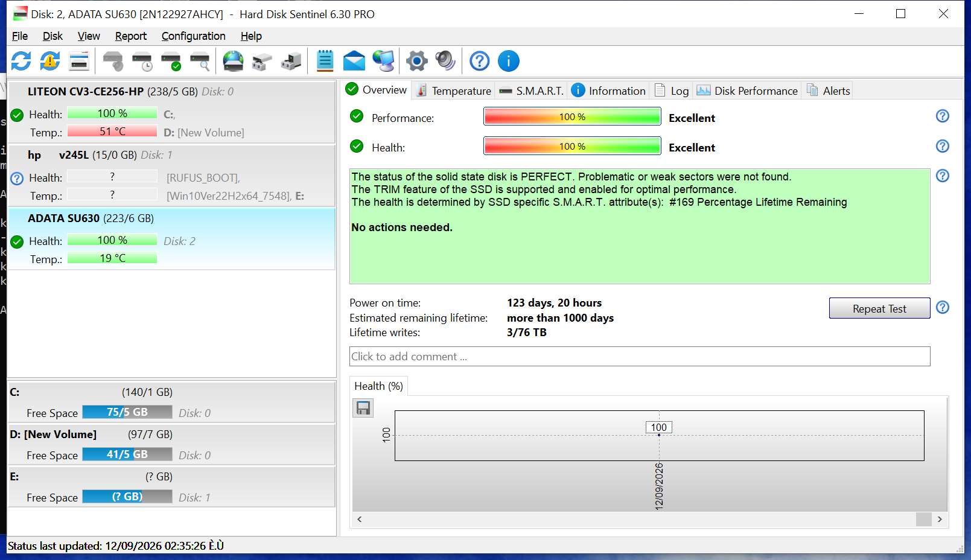
Task: Save the health graph with floppy icon
Action: tap(363, 409)
